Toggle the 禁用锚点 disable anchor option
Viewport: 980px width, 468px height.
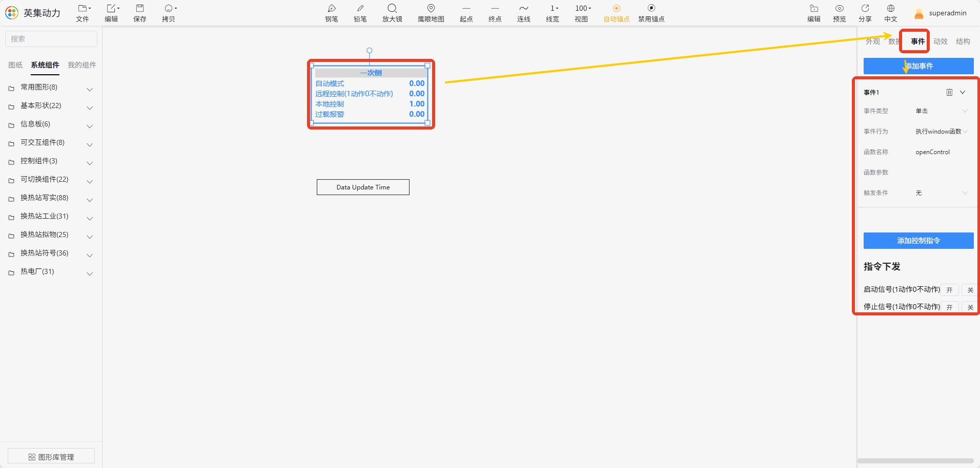tap(651, 13)
